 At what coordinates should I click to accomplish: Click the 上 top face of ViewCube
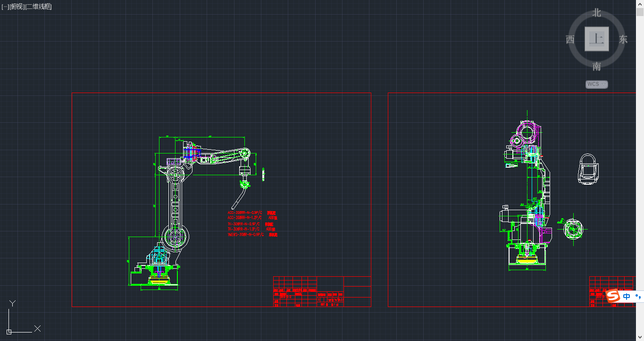pyautogui.click(x=597, y=39)
